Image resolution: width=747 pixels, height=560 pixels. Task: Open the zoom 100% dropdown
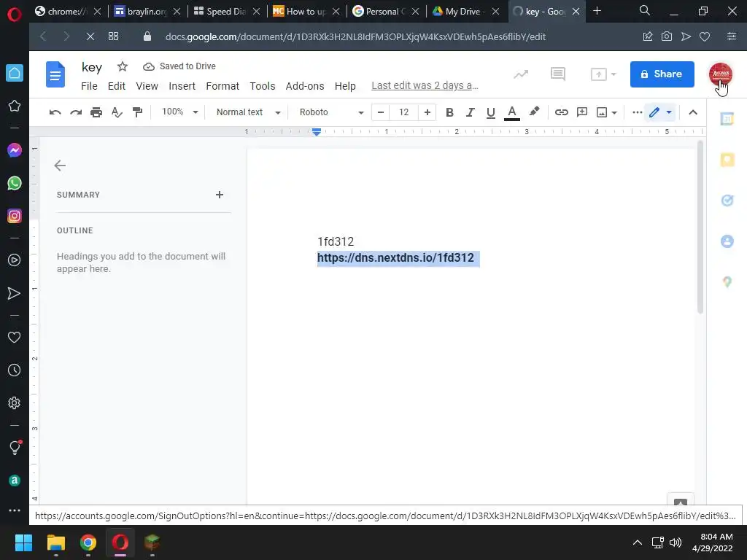(179, 112)
